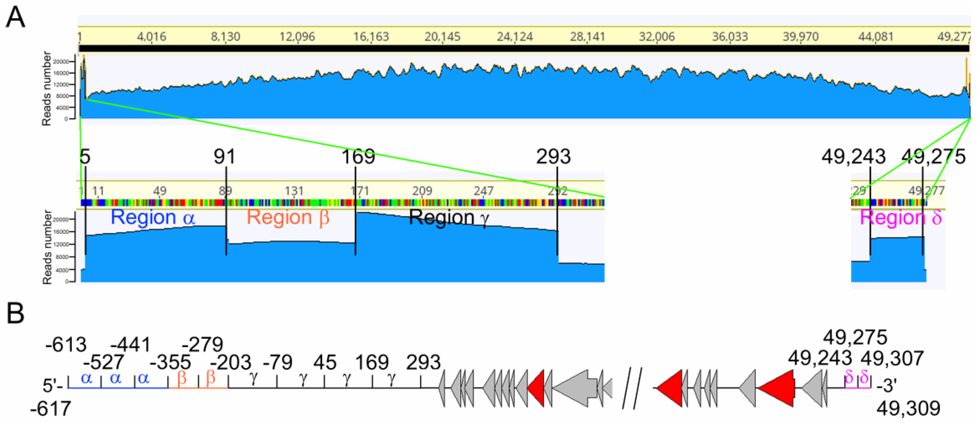Click the Region β label
The height and width of the screenshot is (423, 980).
coord(288,217)
